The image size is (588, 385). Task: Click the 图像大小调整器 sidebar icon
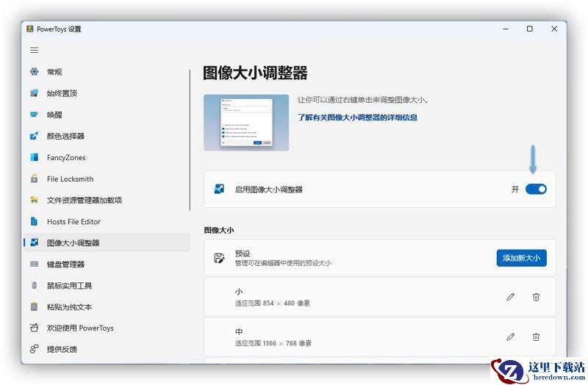click(x=34, y=242)
